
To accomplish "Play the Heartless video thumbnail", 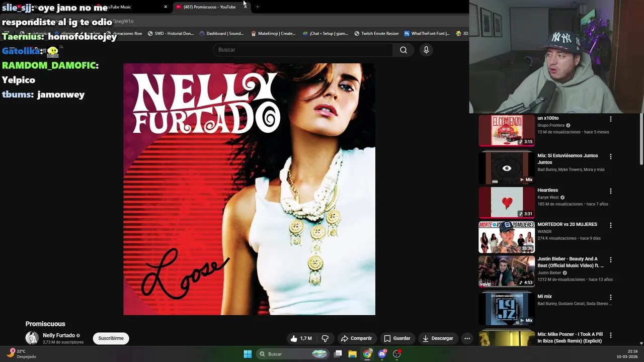I will (x=506, y=202).
